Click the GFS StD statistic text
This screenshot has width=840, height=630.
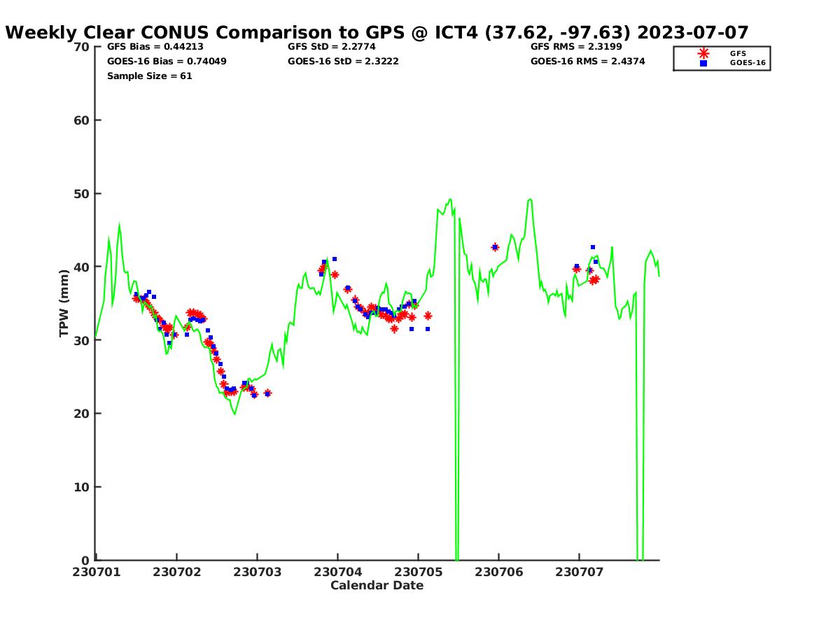click(331, 47)
